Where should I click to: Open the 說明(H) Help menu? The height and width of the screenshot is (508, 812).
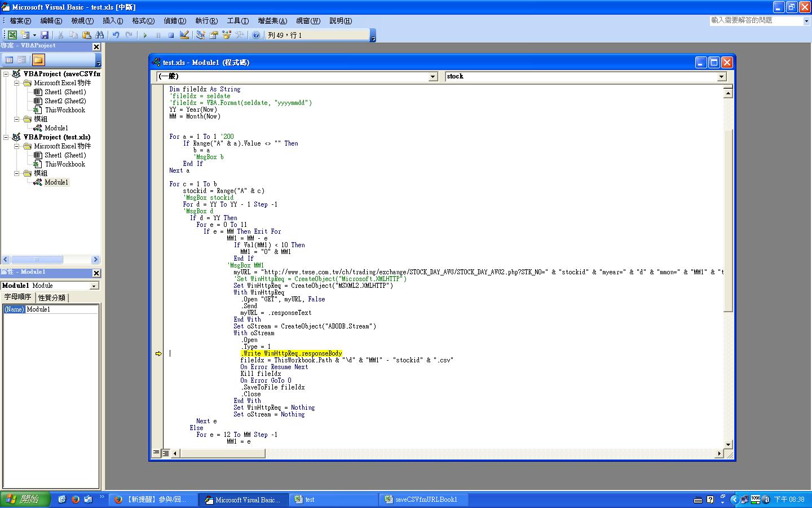coord(341,21)
